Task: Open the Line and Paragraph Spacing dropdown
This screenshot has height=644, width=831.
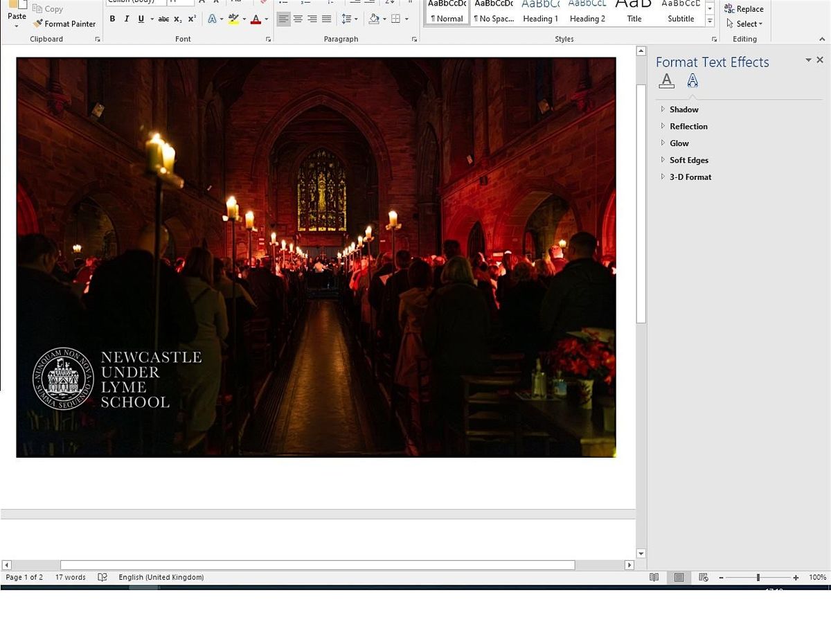Action: (x=348, y=19)
